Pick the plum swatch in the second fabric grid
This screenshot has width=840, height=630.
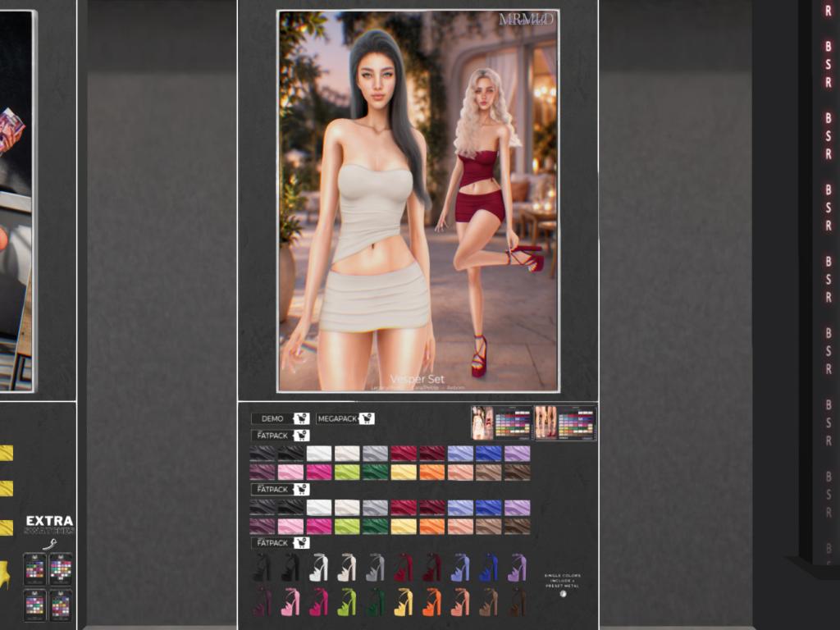point(262,526)
